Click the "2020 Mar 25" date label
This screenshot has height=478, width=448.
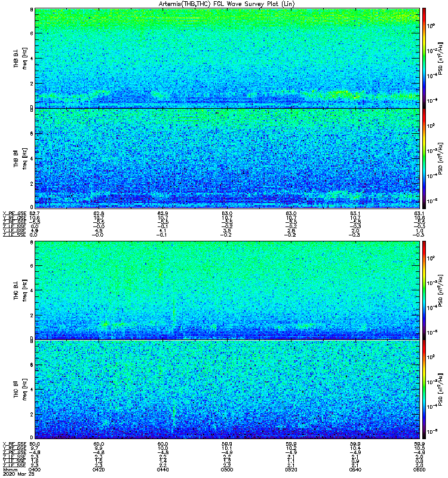click(19, 474)
